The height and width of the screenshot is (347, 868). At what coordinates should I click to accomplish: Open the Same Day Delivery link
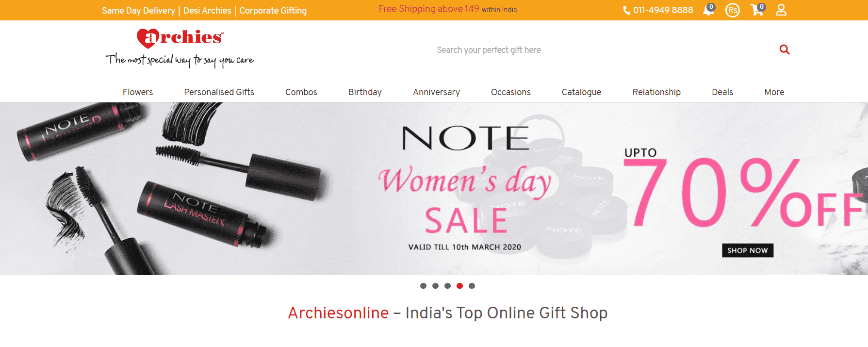click(x=138, y=11)
